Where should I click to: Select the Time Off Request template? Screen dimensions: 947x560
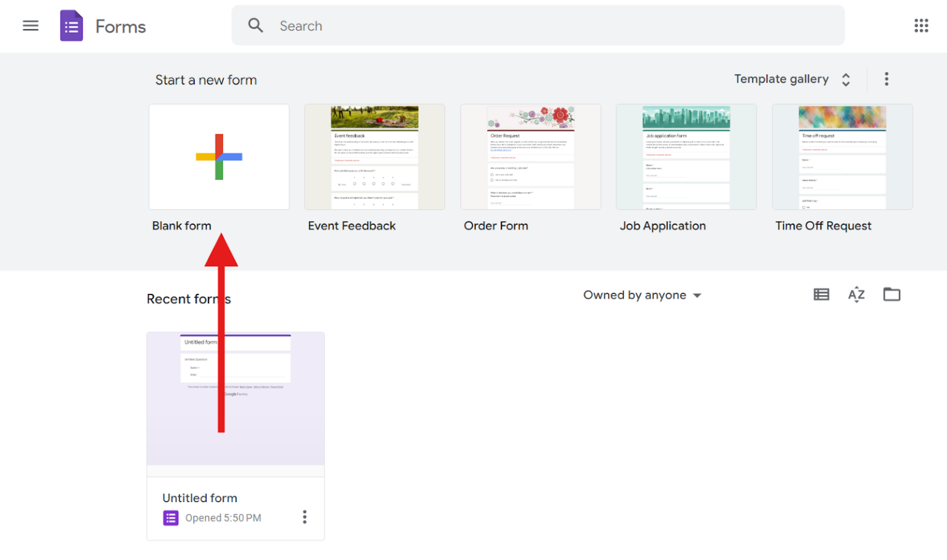point(842,156)
